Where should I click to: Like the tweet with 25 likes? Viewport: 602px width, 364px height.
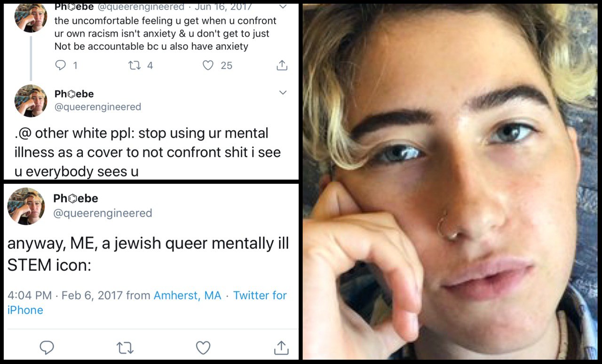(x=208, y=65)
